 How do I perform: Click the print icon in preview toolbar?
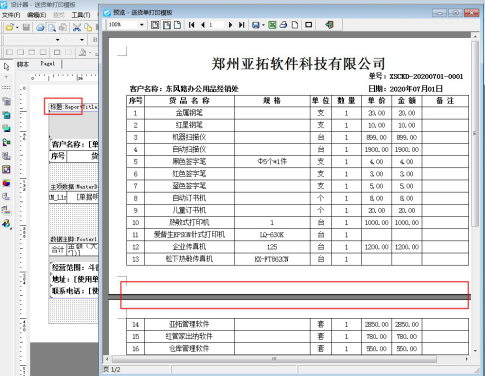pos(283,25)
